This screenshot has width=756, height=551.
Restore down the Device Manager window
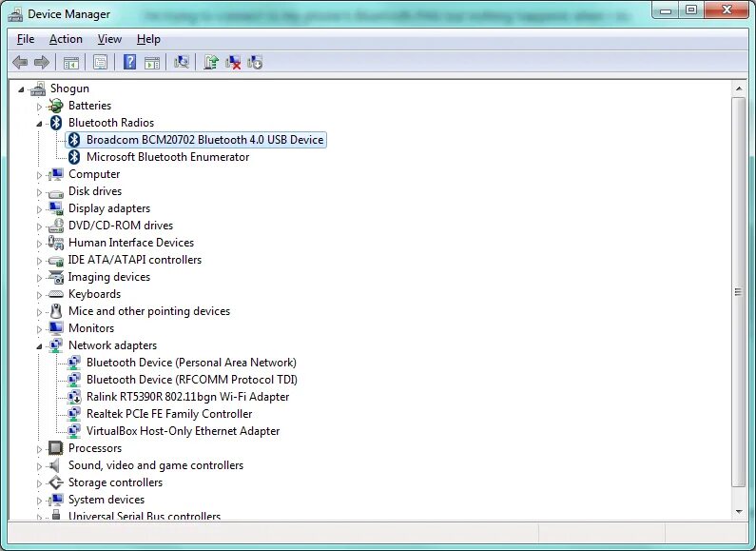coord(691,10)
